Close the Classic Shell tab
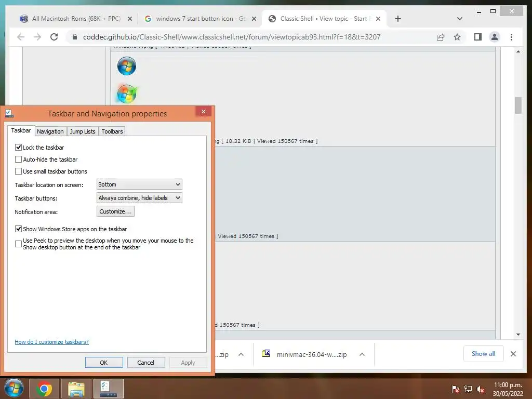Image resolution: width=532 pixels, height=399 pixels. [378, 19]
